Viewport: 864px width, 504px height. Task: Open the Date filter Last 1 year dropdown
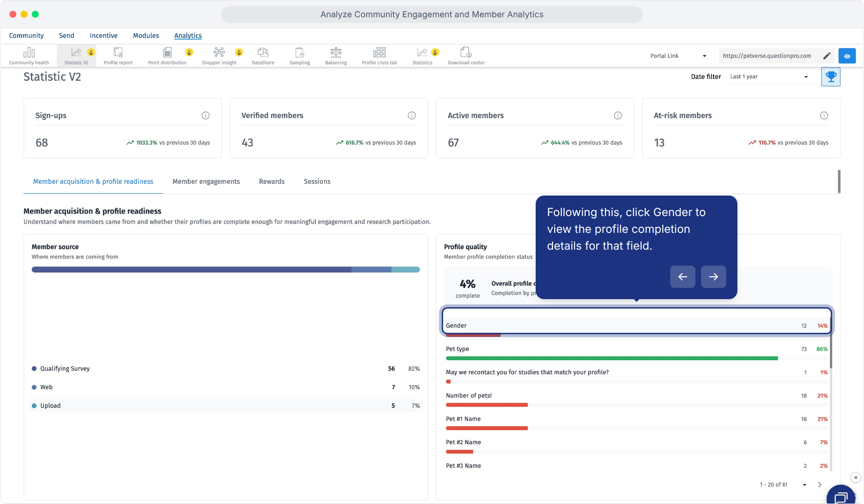click(769, 77)
